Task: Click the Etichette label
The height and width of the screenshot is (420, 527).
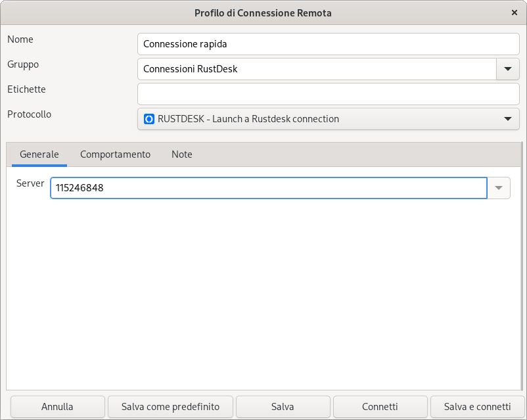Action: [x=26, y=89]
